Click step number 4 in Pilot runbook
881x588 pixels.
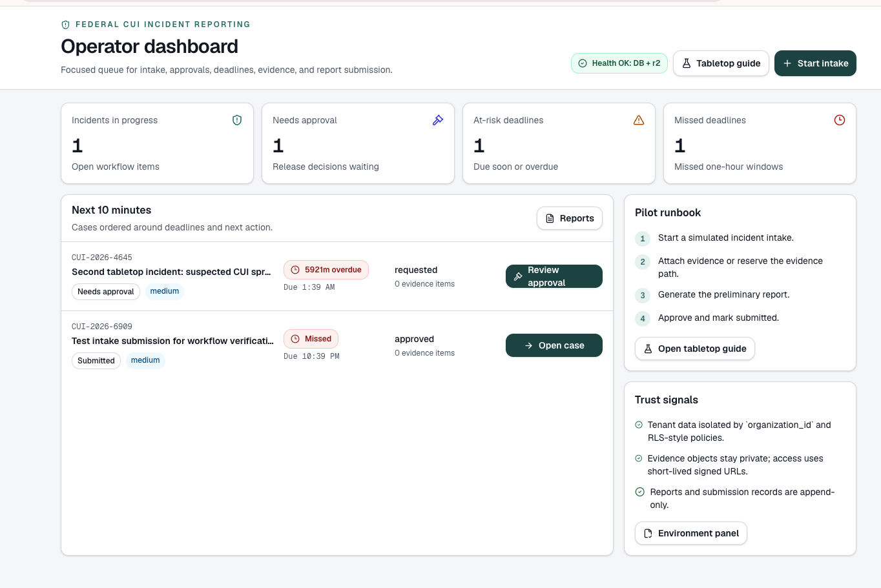643,319
